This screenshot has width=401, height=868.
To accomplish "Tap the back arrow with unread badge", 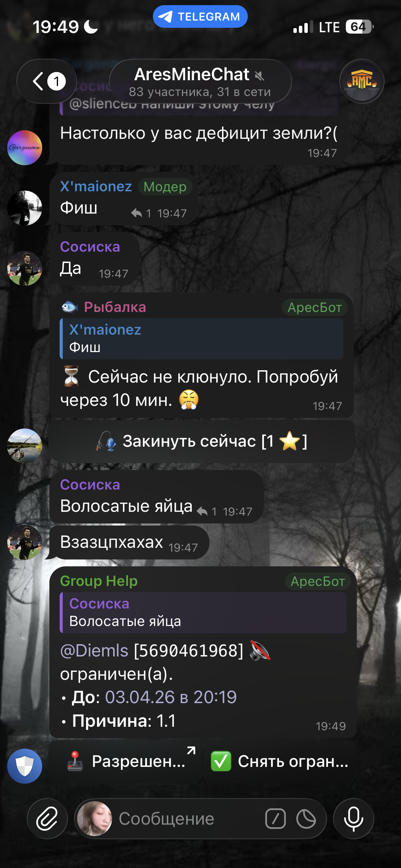I will point(47,81).
